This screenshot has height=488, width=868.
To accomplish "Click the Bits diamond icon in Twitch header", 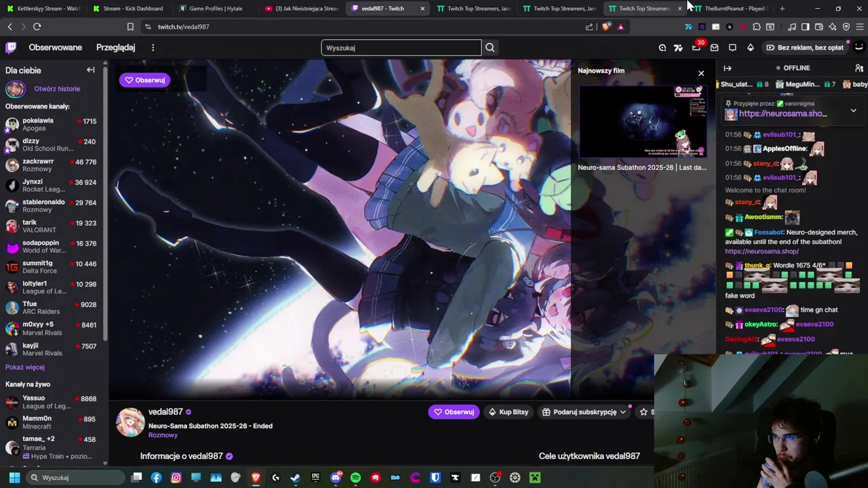I will 750,47.
